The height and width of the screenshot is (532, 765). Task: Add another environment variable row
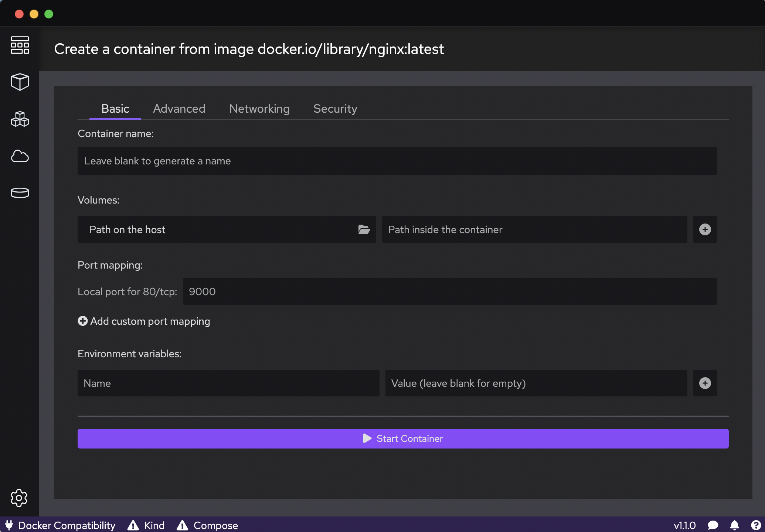pyautogui.click(x=704, y=383)
